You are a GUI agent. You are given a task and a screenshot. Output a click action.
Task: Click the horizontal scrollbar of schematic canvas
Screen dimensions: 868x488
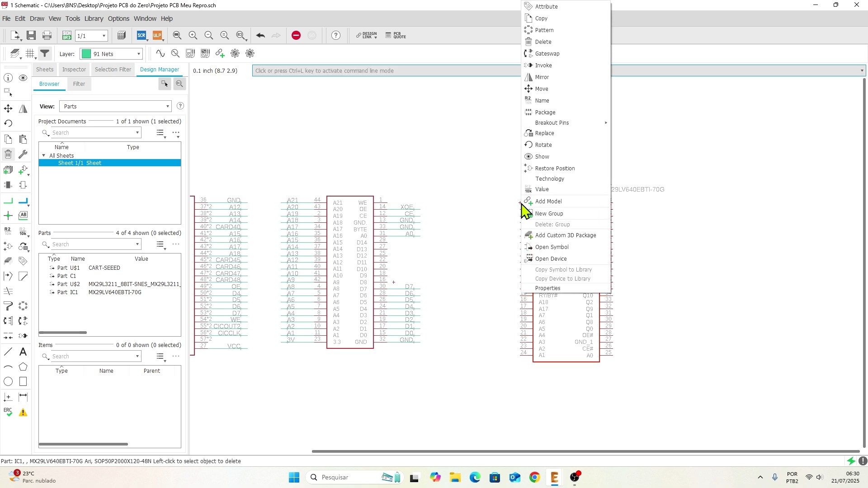(x=585, y=451)
